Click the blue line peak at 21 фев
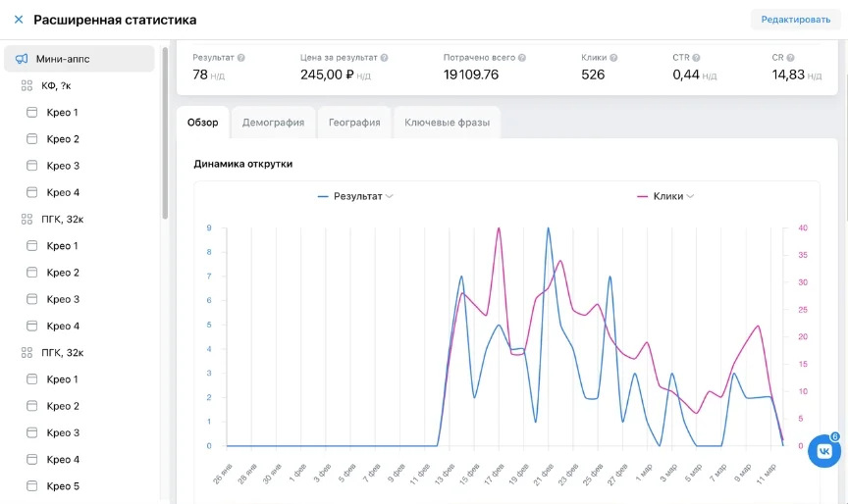This screenshot has width=848, height=504. (x=549, y=227)
